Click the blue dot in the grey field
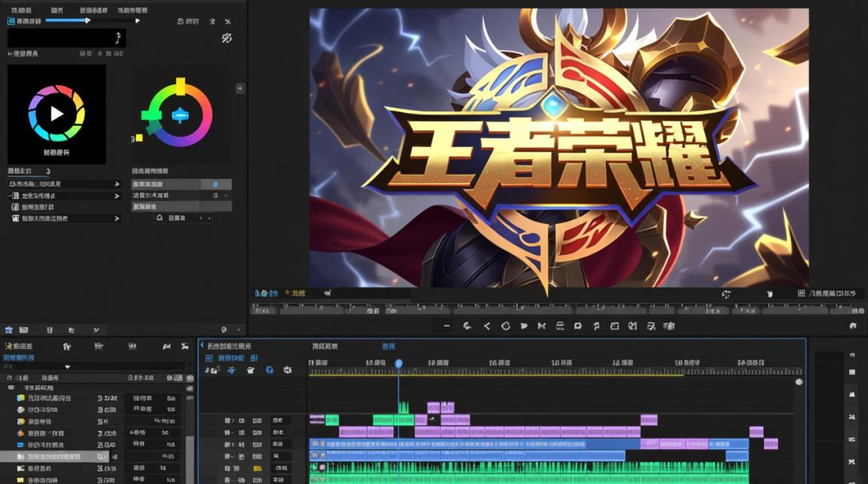This screenshot has height=484, width=868. [x=216, y=185]
